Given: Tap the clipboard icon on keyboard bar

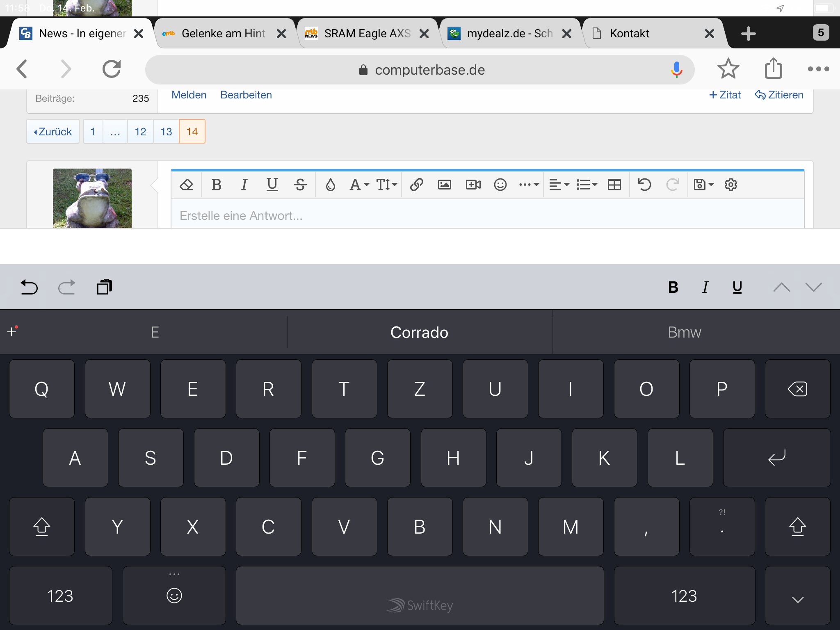Looking at the screenshot, I should click(x=105, y=287).
